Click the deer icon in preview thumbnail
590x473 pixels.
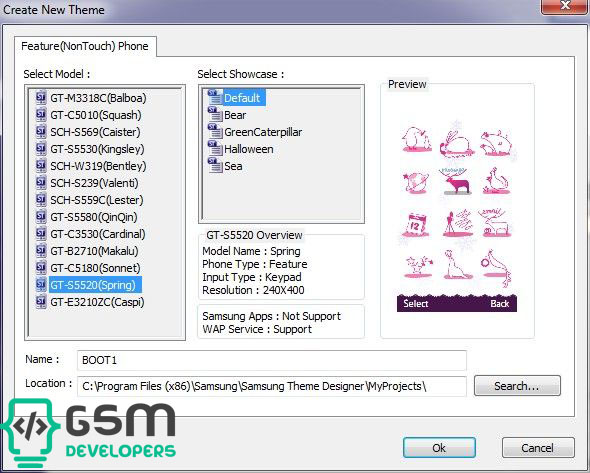click(456, 181)
